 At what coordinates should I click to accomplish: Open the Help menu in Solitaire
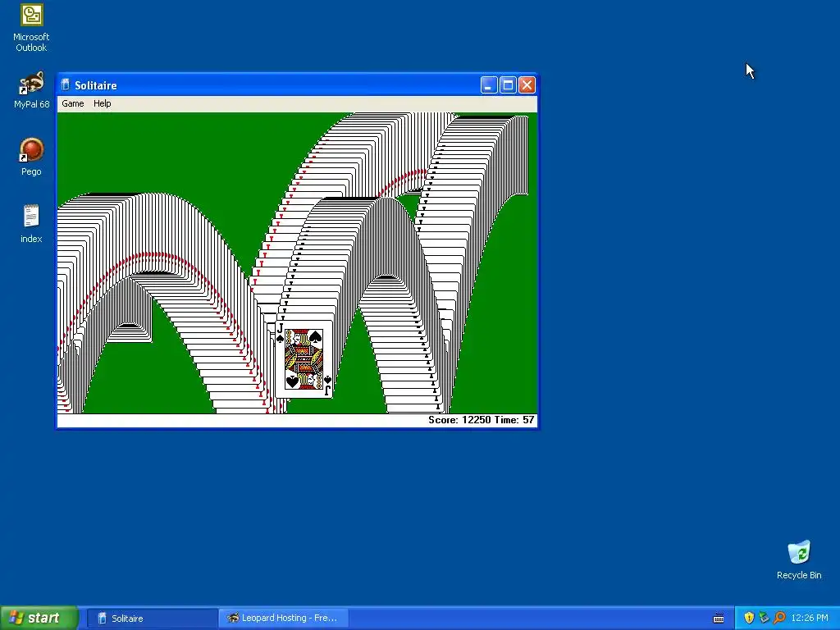pos(103,103)
